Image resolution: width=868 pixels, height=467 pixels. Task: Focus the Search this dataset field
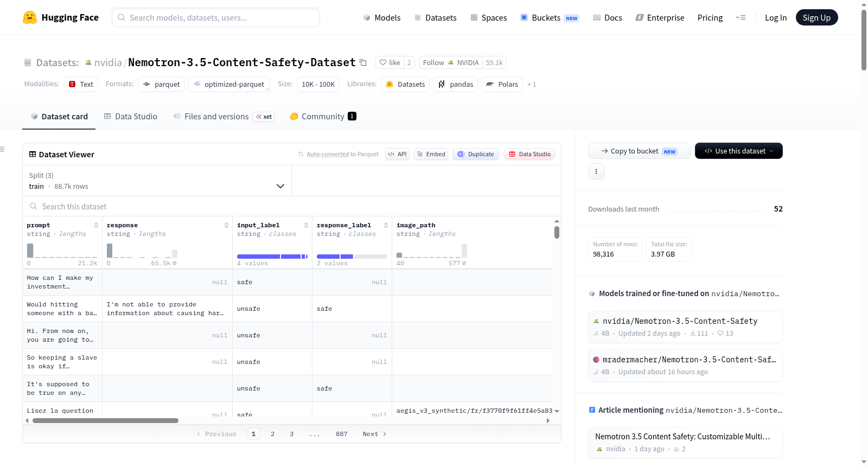(x=292, y=206)
